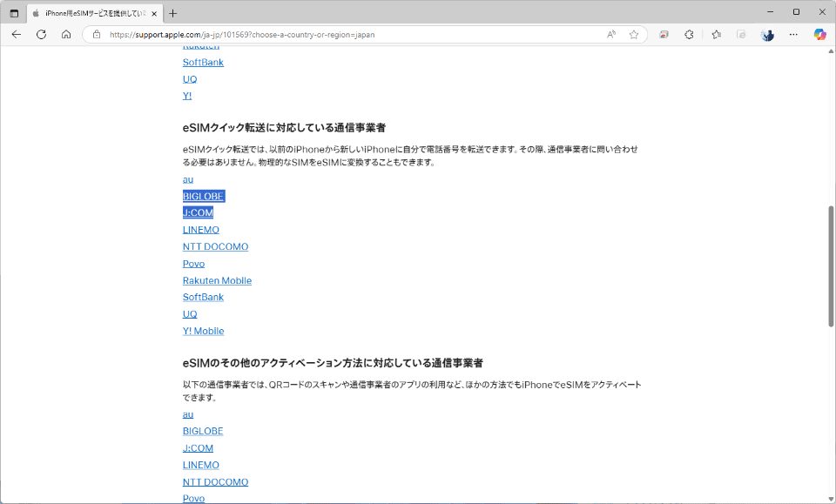This screenshot has height=504, width=836.
Task: Open NTT DOCOMO link in quick transfer list
Action: pyautogui.click(x=215, y=246)
